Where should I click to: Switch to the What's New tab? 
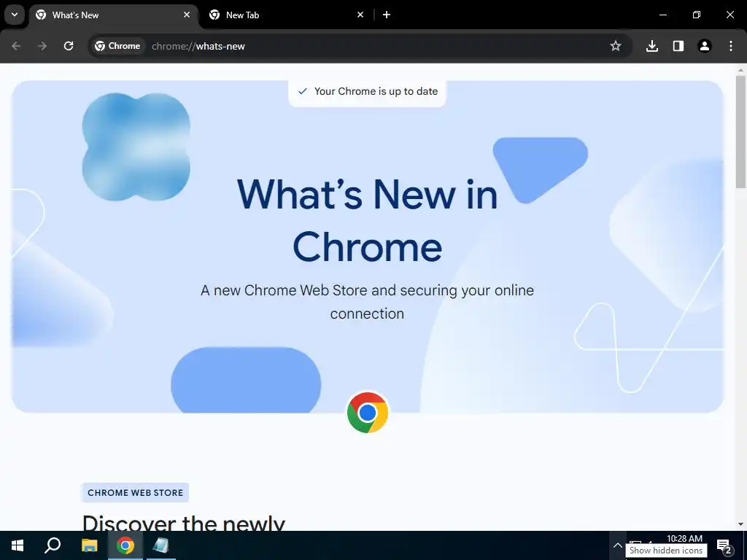click(115, 15)
